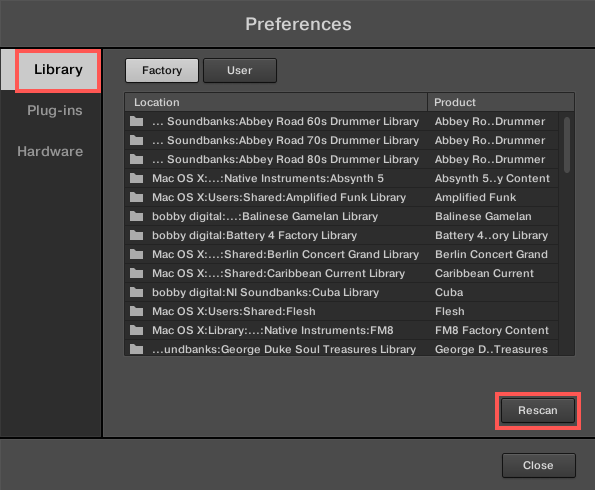Select the Factory library tab
The image size is (595, 490).
162,70
